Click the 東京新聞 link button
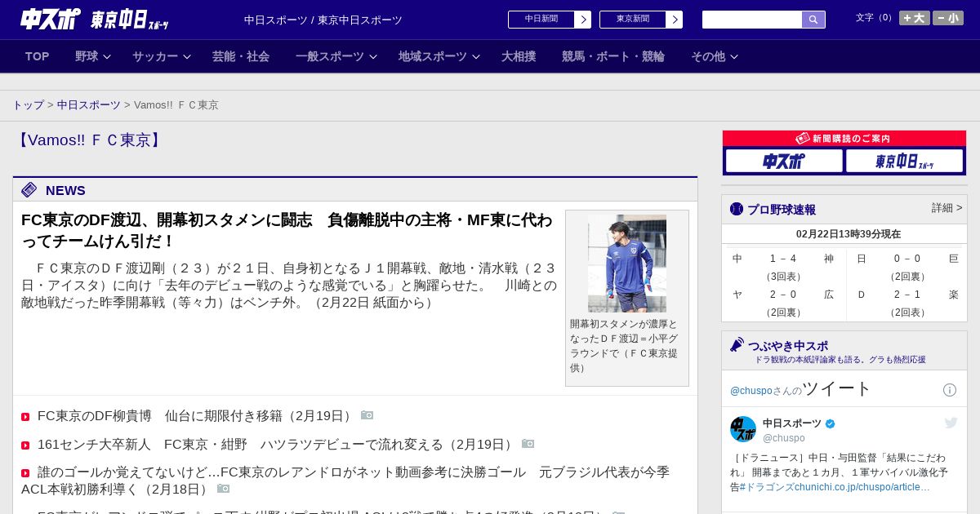The image size is (980, 514). pos(633,20)
